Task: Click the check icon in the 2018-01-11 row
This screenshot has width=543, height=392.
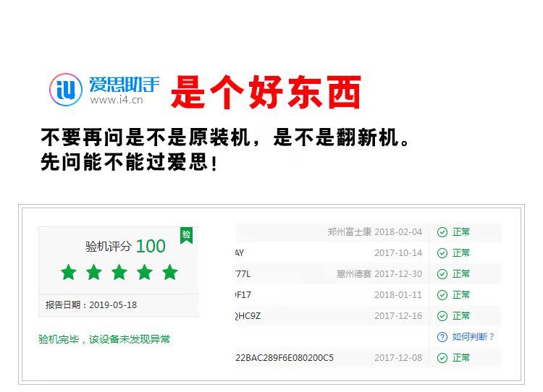Action: [442, 295]
